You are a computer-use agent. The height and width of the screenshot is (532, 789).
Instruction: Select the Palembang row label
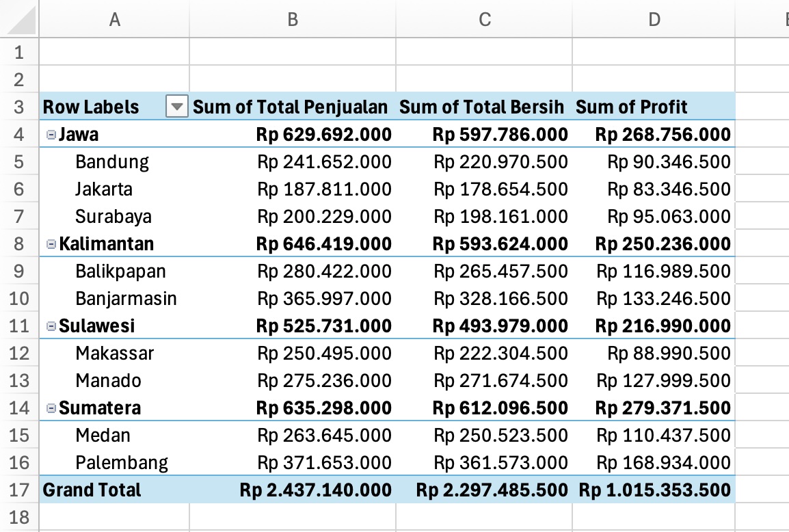[122, 463]
